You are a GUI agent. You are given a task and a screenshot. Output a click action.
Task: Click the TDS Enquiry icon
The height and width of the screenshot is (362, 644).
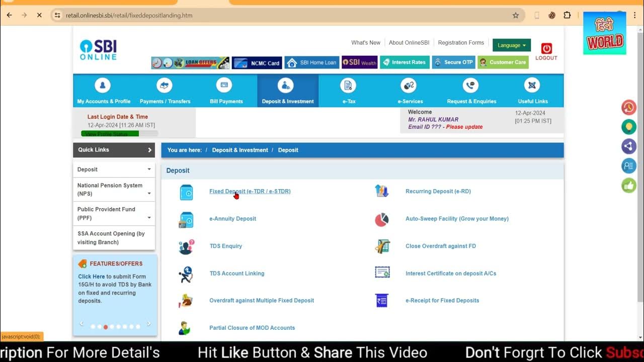coord(186,247)
